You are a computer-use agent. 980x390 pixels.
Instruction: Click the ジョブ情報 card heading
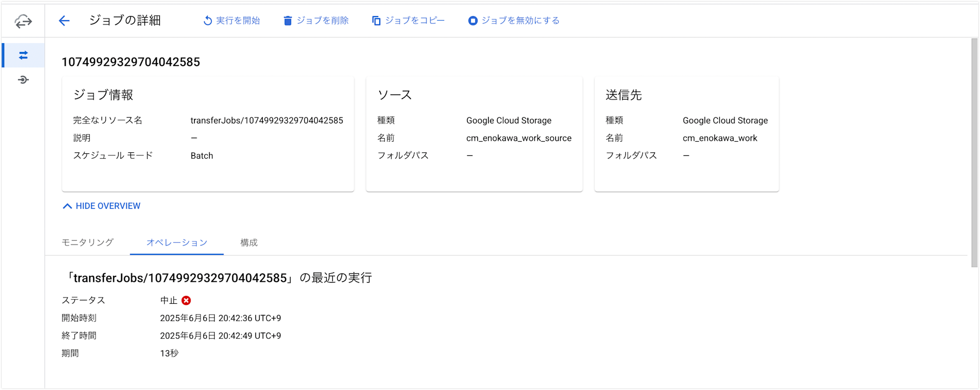pyautogui.click(x=103, y=95)
